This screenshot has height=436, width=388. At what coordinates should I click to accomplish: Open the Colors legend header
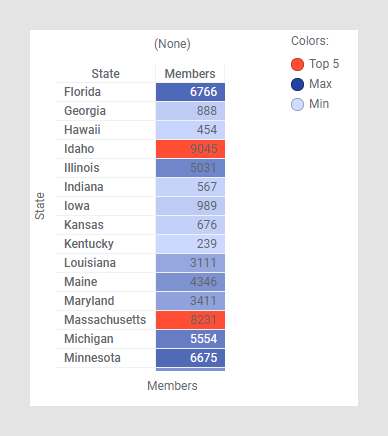click(x=310, y=41)
